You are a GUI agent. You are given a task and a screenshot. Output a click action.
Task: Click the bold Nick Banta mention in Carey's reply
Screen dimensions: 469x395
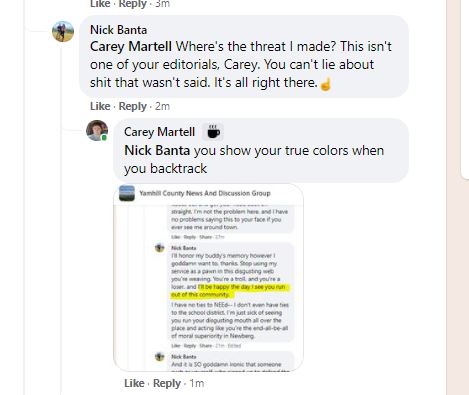(x=157, y=151)
